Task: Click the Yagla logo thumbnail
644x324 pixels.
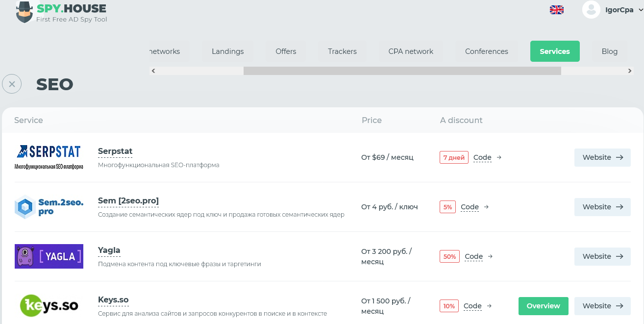Action: pyautogui.click(x=49, y=256)
